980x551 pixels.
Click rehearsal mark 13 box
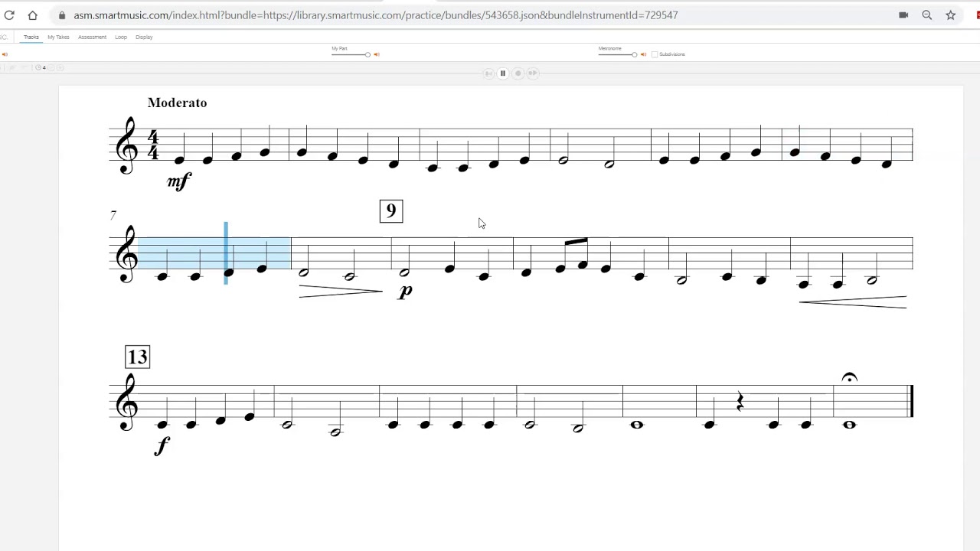(138, 357)
